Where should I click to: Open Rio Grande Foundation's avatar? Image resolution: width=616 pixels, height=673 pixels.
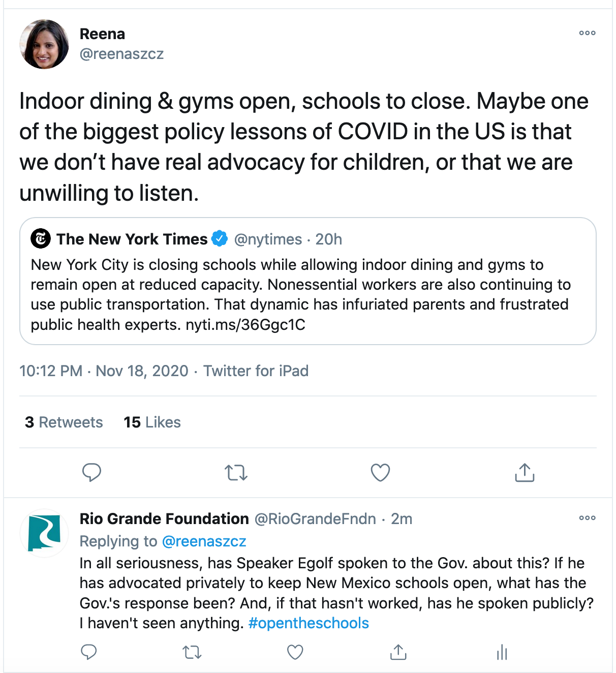click(44, 533)
